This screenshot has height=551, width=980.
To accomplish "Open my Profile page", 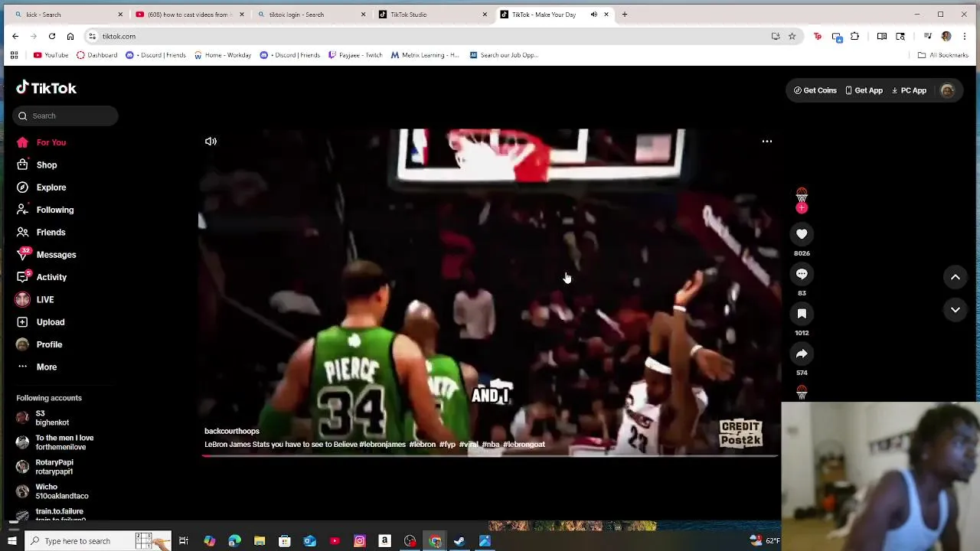I will (39, 344).
